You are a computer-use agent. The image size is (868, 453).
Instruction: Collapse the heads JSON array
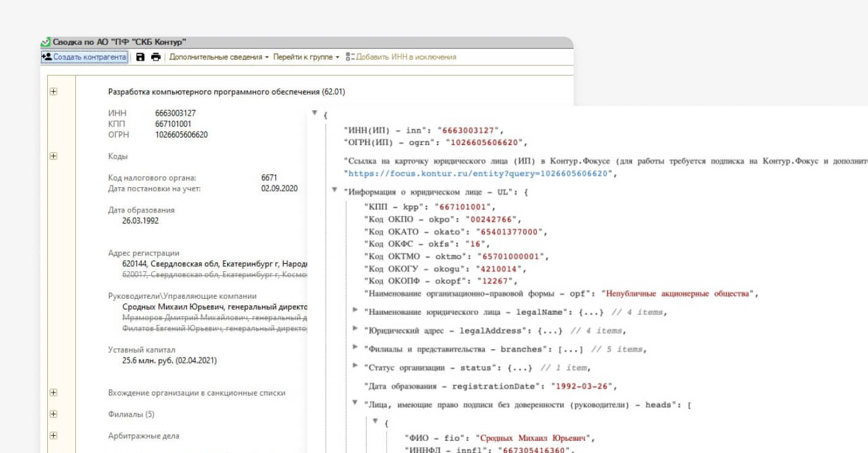[x=355, y=403]
